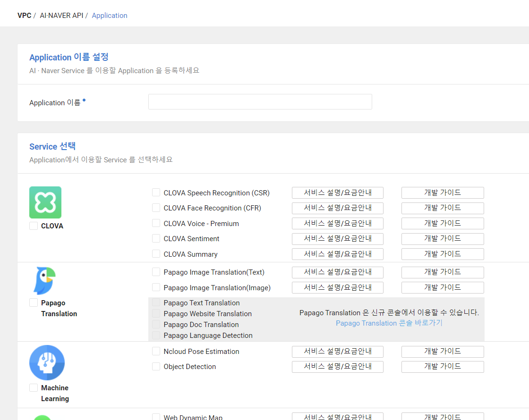Check Papago Image Translation(Image)
Image resolution: width=529 pixels, height=420 pixels.
tap(156, 287)
